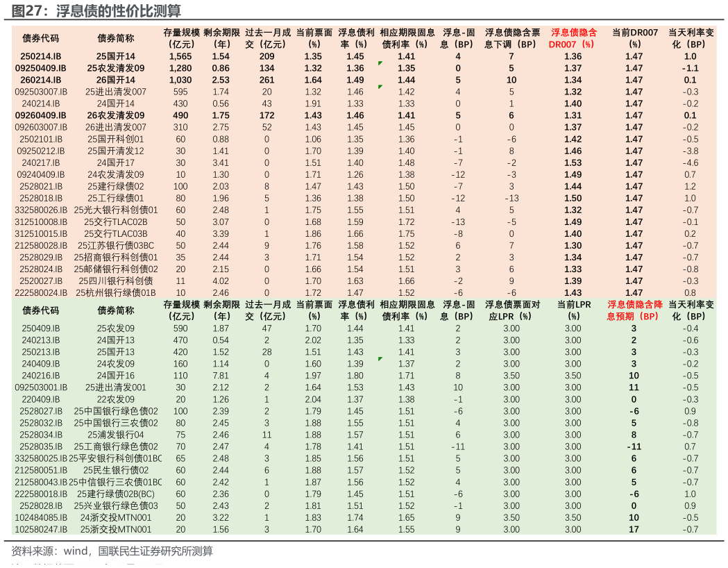Select bond name 25四川银行科创债
The width and height of the screenshot is (728, 568).
[x=116, y=281]
